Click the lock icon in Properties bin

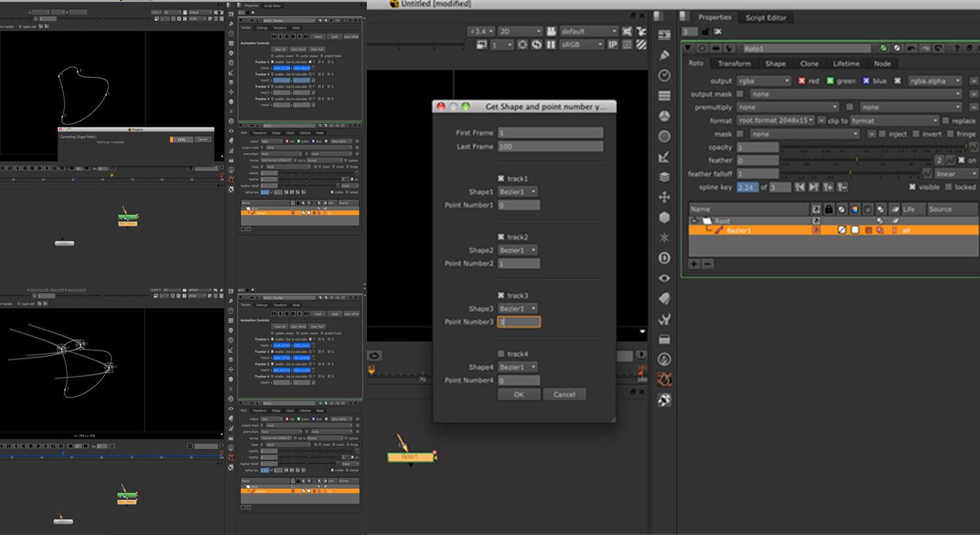point(705,32)
